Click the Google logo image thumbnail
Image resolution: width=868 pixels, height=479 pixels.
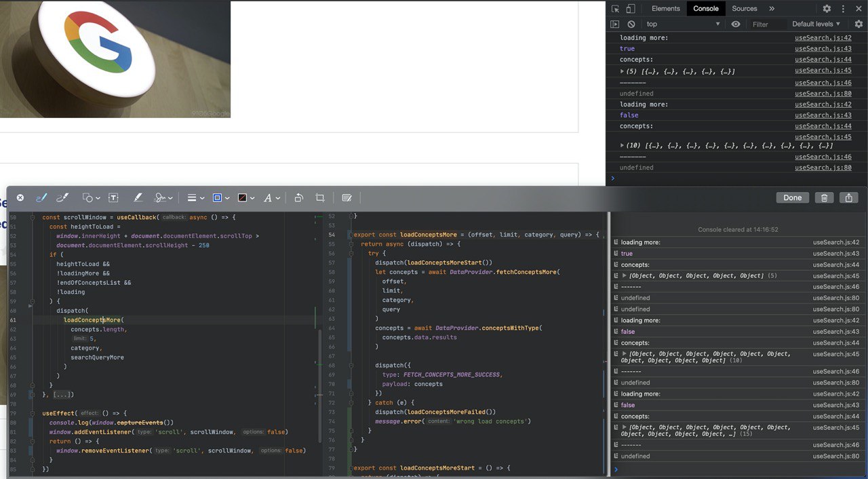click(115, 59)
